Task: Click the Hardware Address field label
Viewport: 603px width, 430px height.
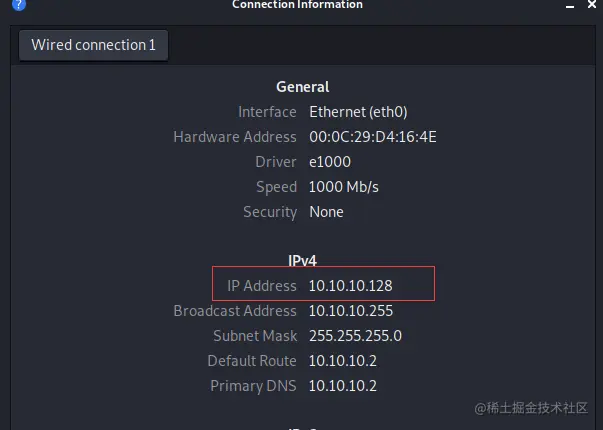Action: (x=235, y=137)
